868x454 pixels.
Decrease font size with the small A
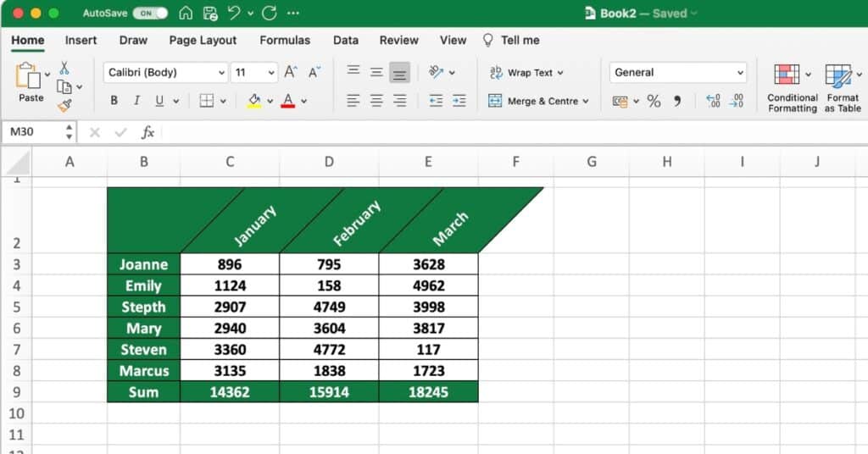pos(314,73)
